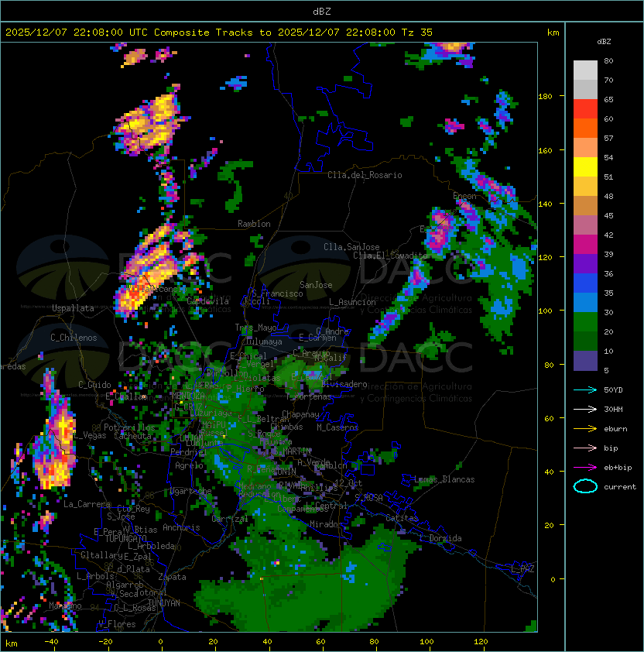Click the magenta eb+bip track arrow
The width and height of the screenshot is (644, 652).
(x=585, y=468)
